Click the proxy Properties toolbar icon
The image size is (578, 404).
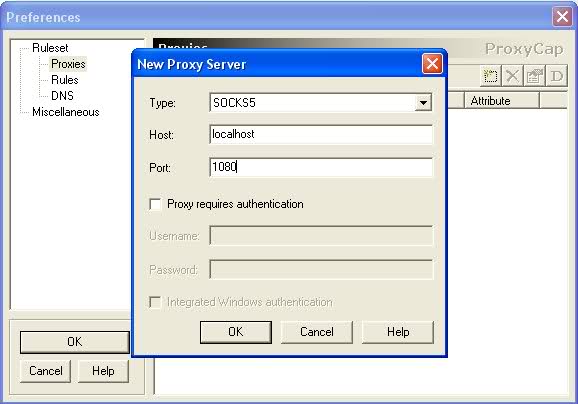(535, 76)
